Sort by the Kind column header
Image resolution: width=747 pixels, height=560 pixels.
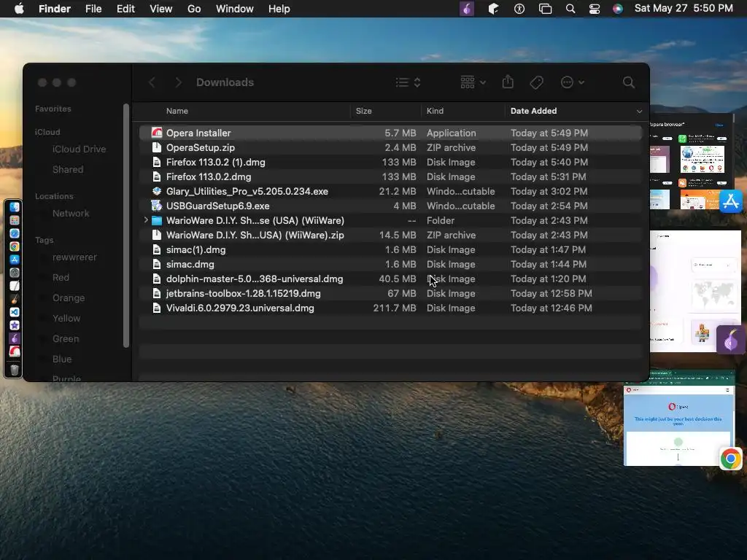[435, 111]
